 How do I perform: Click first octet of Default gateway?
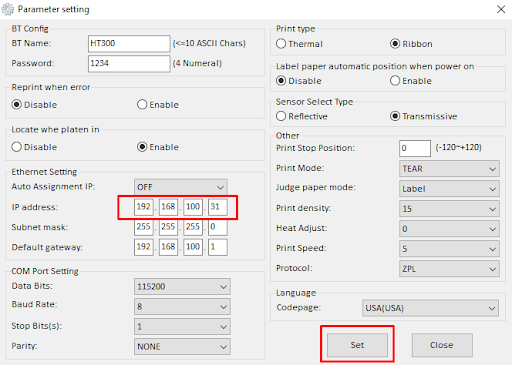pyautogui.click(x=144, y=247)
